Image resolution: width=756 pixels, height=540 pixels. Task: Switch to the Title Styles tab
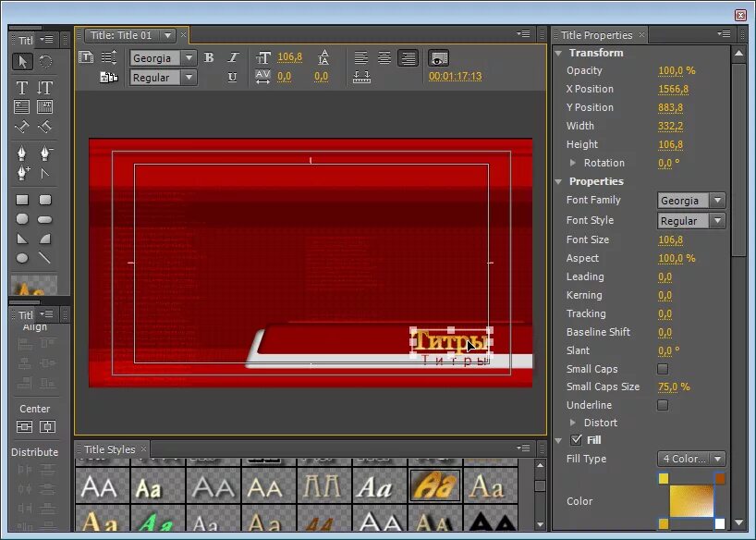click(109, 449)
